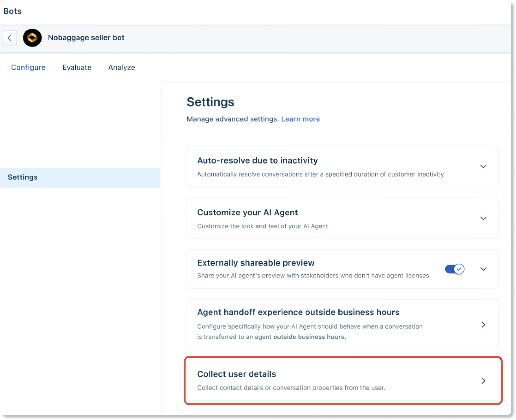This screenshot has height=420, width=516.
Task: Click the Learn more link
Action: pos(300,119)
